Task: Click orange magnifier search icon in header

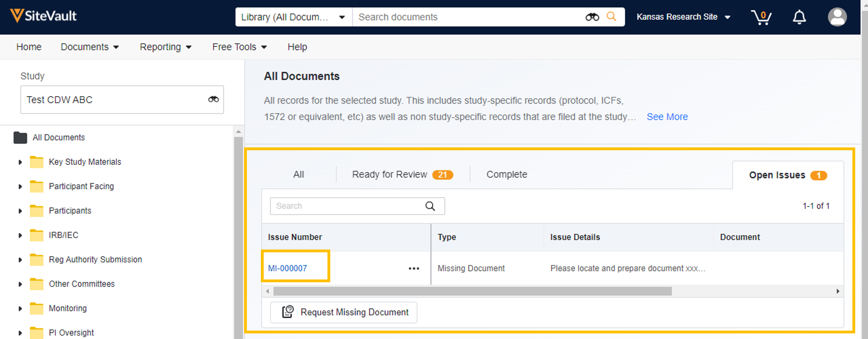Action: point(611,17)
